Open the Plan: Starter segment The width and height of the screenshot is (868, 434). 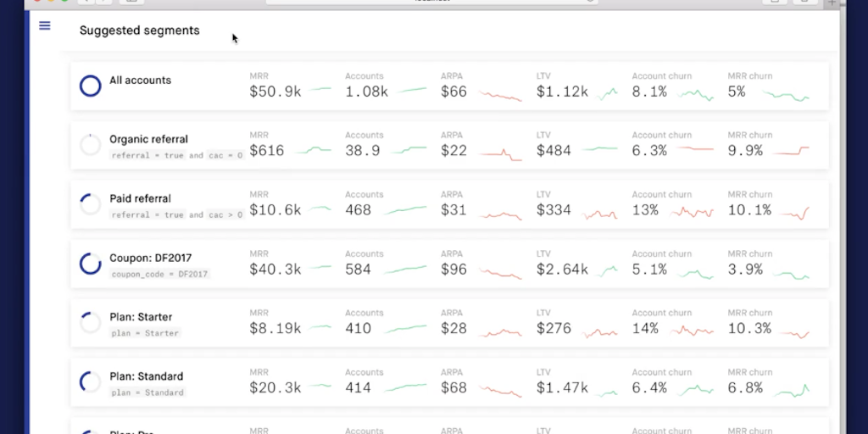click(449, 323)
